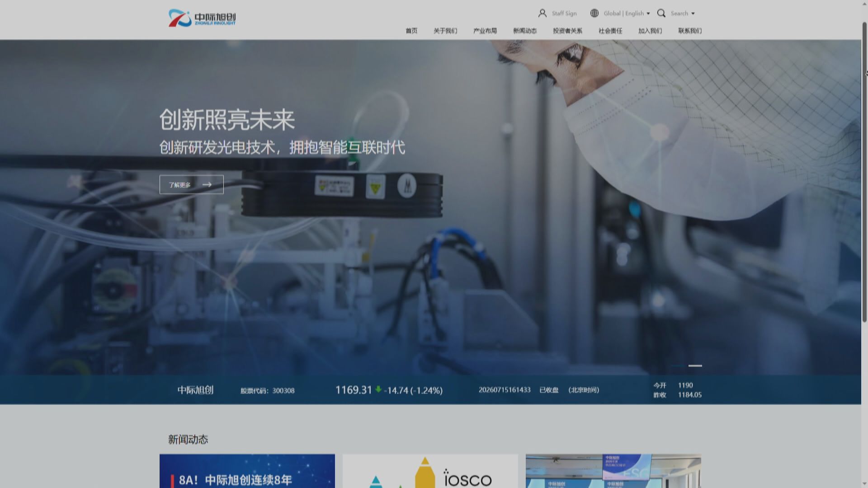
Task: Click the 已收盘 market status text
Action: point(549,389)
